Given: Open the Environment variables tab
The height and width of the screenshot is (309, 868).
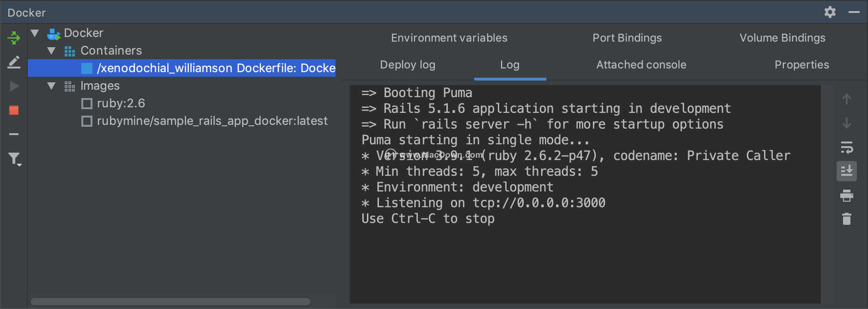Looking at the screenshot, I should coord(449,38).
